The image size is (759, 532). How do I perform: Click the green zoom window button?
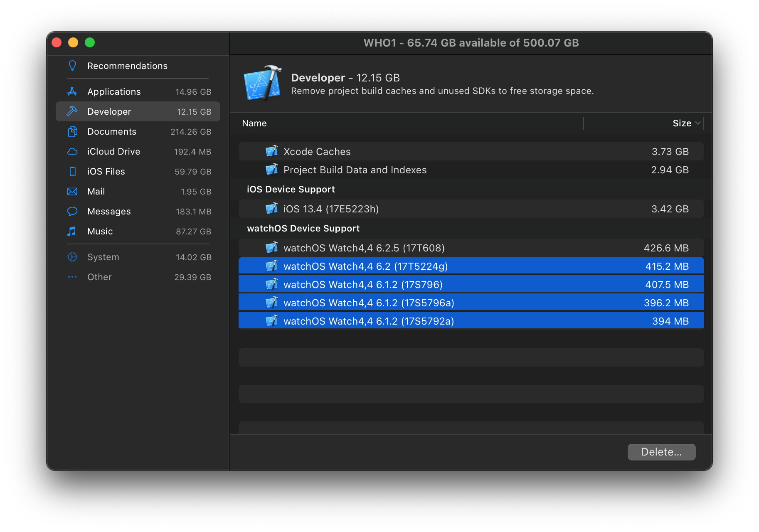pos(90,42)
